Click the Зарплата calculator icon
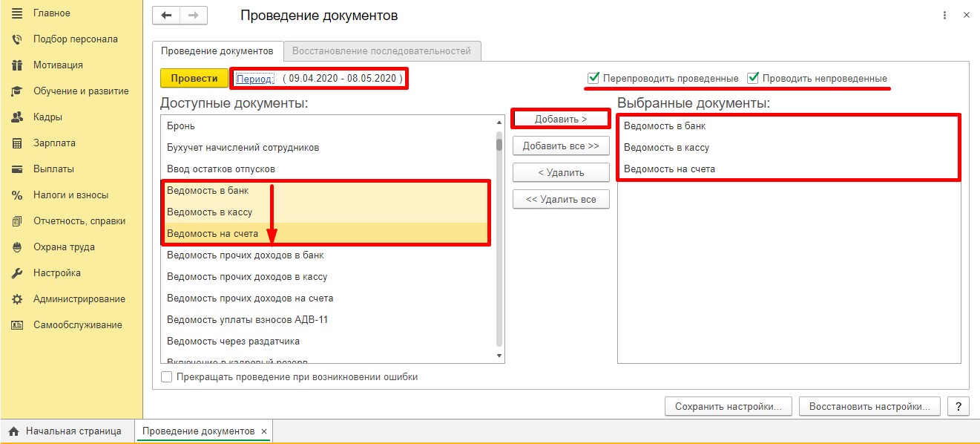 [17, 143]
